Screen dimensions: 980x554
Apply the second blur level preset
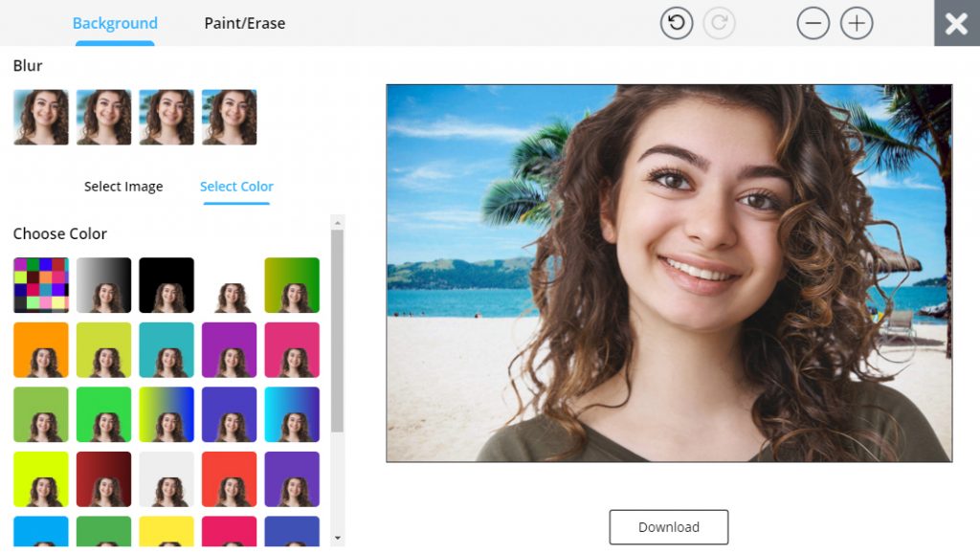pos(103,117)
